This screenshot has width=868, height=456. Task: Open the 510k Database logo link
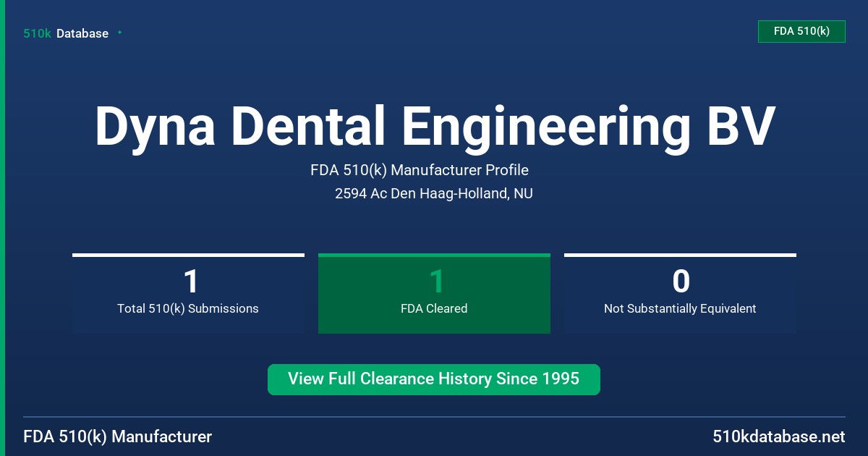pyautogui.click(x=66, y=33)
